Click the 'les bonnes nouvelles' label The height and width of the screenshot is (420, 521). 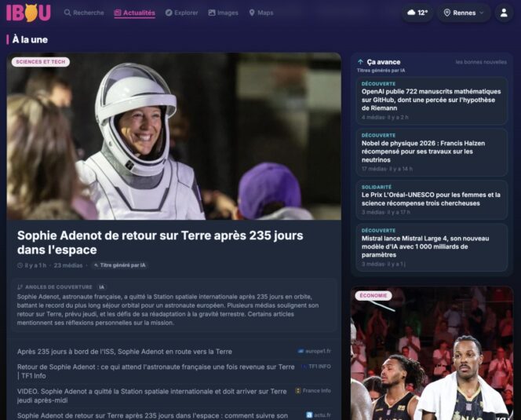tap(481, 62)
